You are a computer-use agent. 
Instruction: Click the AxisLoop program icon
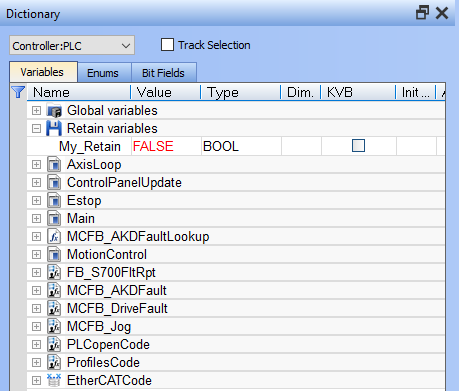54,165
